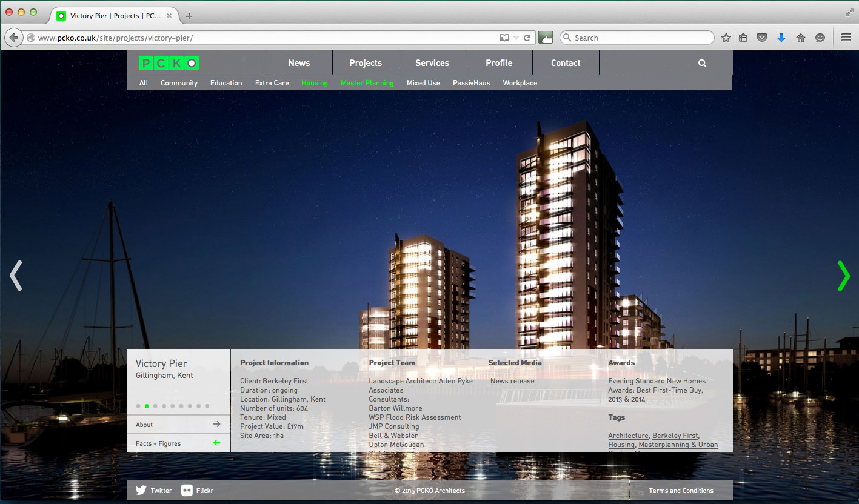Expand the About panel
This screenshot has width=859, height=504.
click(x=178, y=425)
